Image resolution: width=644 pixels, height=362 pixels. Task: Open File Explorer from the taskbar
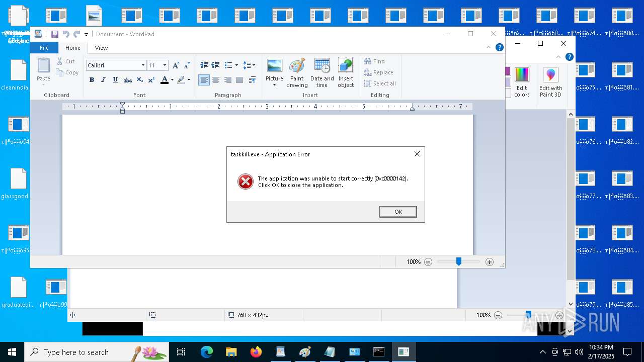tap(231, 352)
